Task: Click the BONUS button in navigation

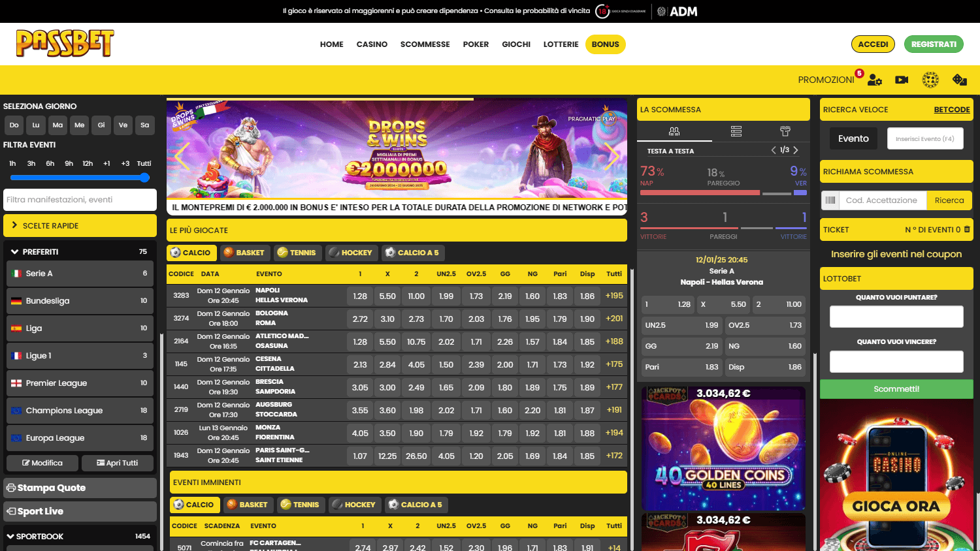Action: [606, 44]
